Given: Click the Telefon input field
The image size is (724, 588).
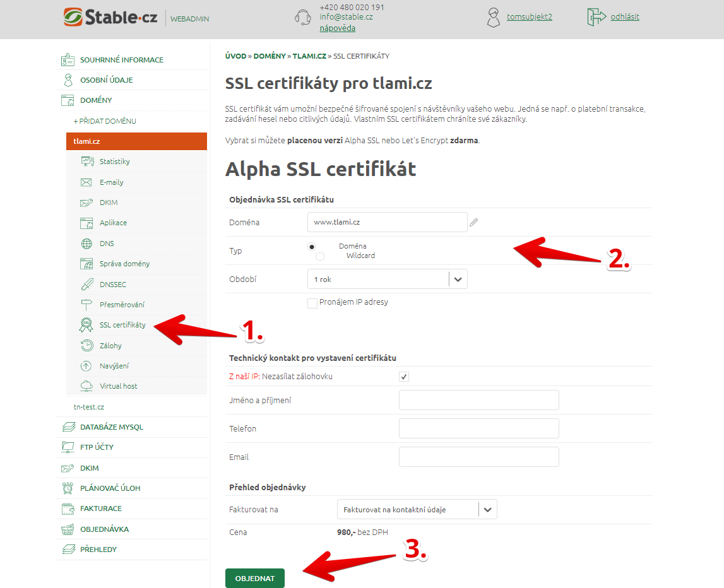Looking at the screenshot, I should coord(479,428).
